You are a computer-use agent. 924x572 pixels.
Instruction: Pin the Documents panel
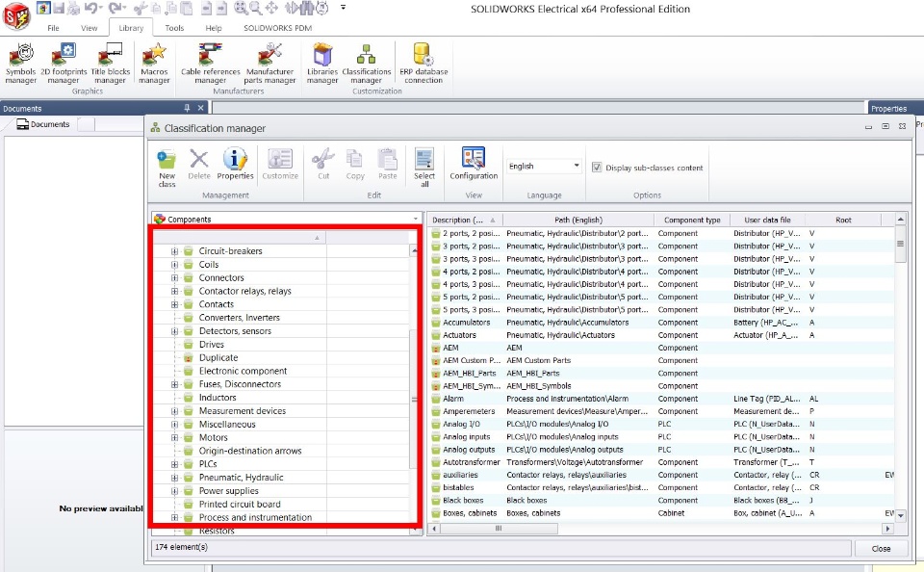[187, 108]
